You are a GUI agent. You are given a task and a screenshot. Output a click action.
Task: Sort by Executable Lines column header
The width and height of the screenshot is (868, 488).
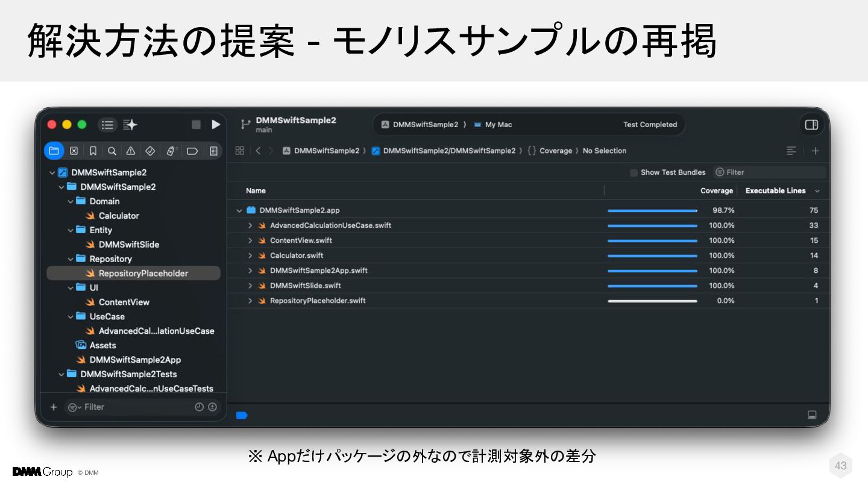pyautogui.click(x=775, y=190)
